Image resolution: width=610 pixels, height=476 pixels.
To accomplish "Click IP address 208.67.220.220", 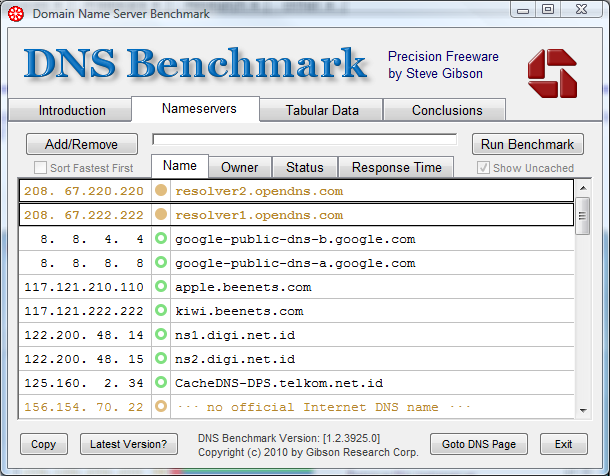I will point(84,191).
